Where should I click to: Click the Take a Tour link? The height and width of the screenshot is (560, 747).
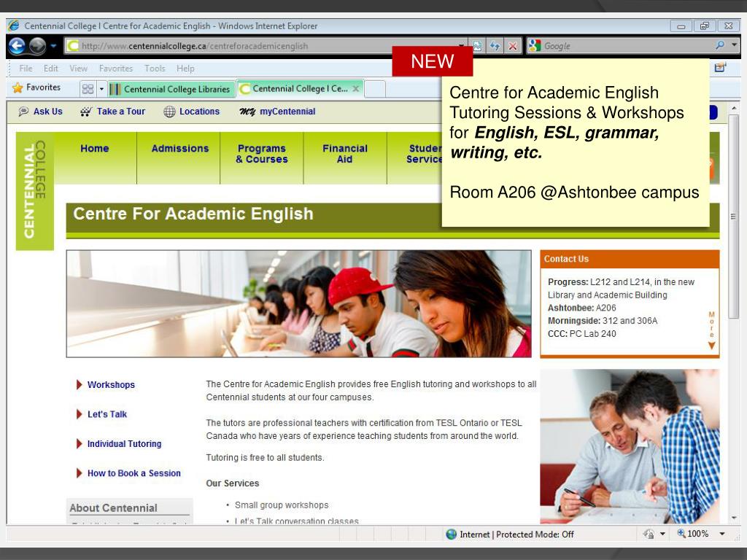(x=113, y=112)
